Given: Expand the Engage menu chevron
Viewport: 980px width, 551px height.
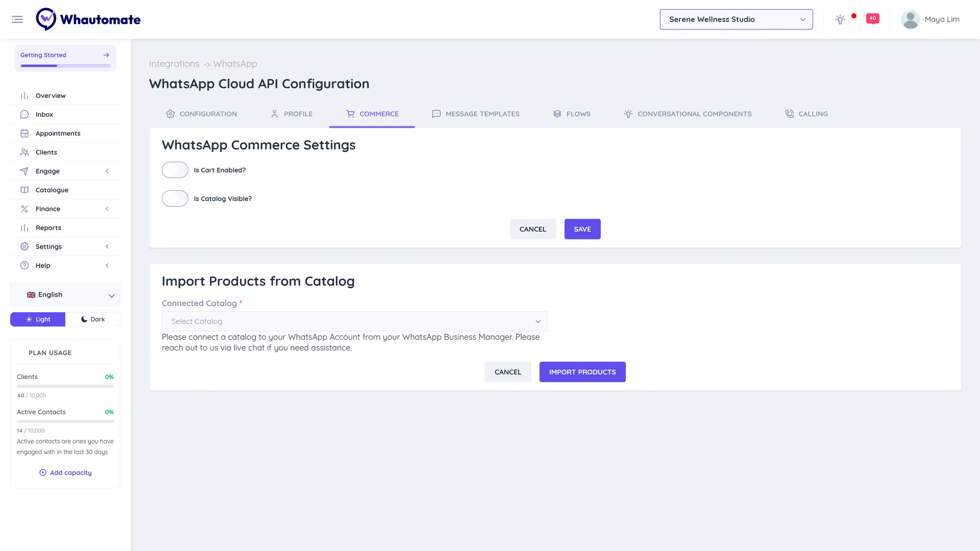Looking at the screenshot, I should coord(107,171).
